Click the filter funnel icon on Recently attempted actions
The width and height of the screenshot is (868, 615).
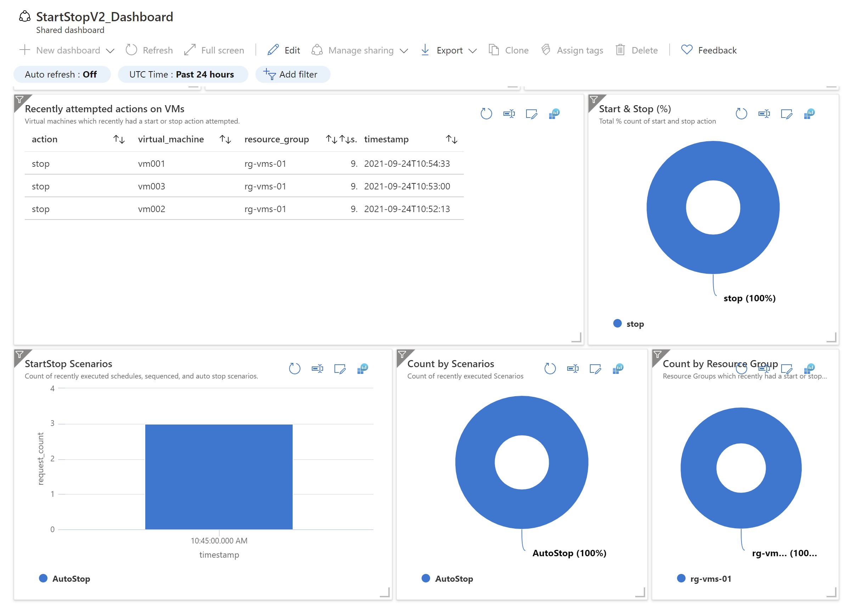click(x=19, y=99)
